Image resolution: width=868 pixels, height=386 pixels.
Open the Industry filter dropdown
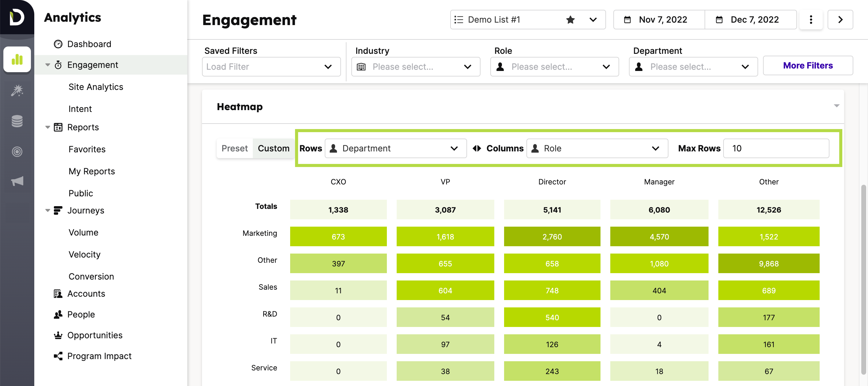(x=415, y=67)
